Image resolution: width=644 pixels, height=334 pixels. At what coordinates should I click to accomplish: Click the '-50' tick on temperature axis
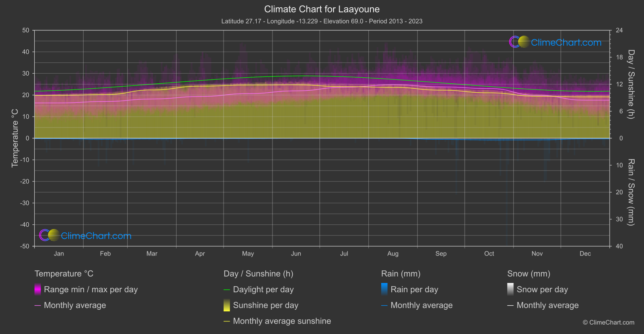click(x=25, y=246)
